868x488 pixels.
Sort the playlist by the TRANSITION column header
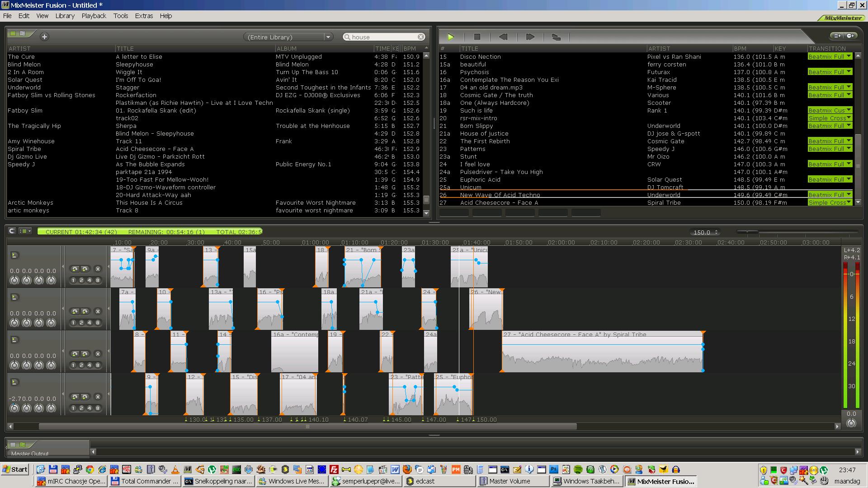pyautogui.click(x=830, y=48)
